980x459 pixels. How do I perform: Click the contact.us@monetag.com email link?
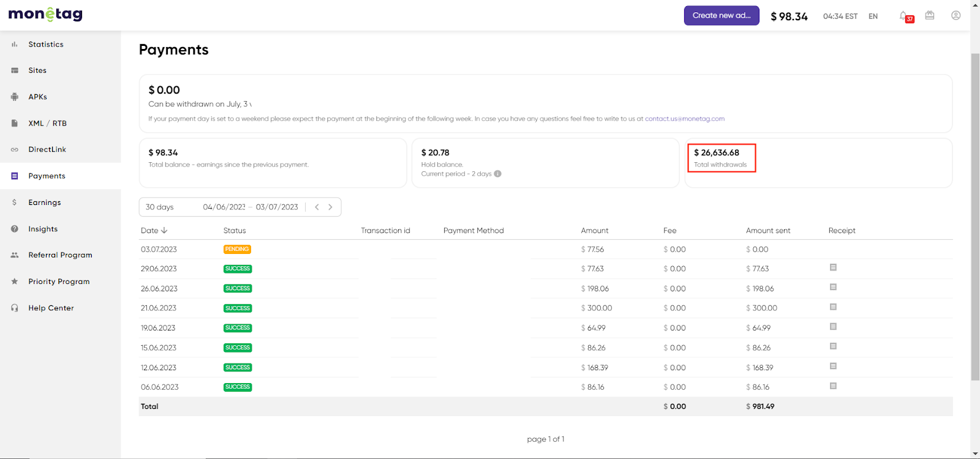coord(684,119)
